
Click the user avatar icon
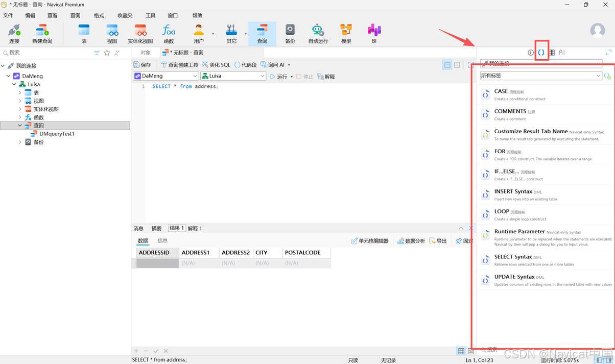pos(598,30)
